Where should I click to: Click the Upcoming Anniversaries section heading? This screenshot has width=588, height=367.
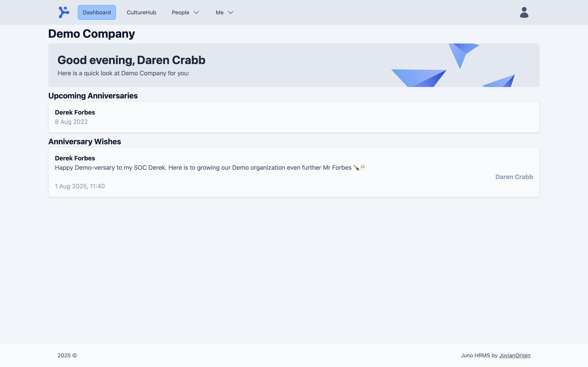pos(93,96)
